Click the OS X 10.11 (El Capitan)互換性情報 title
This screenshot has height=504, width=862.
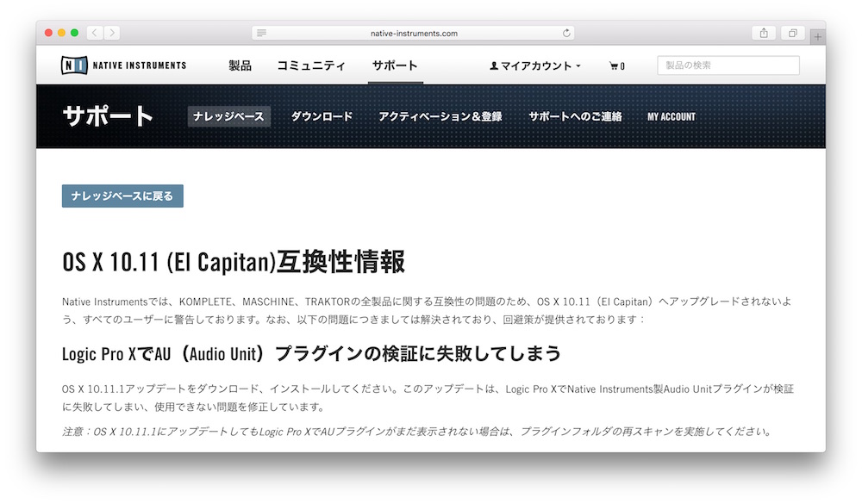click(x=234, y=262)
